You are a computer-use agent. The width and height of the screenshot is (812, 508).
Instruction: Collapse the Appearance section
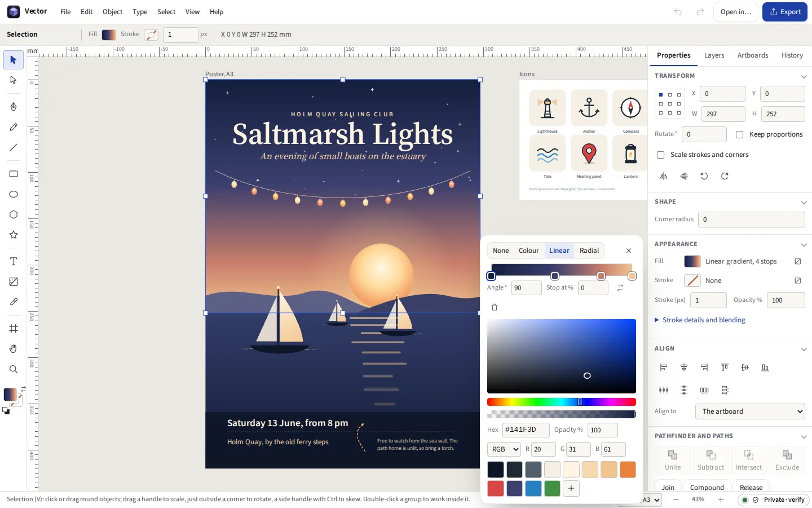(804, 244)
